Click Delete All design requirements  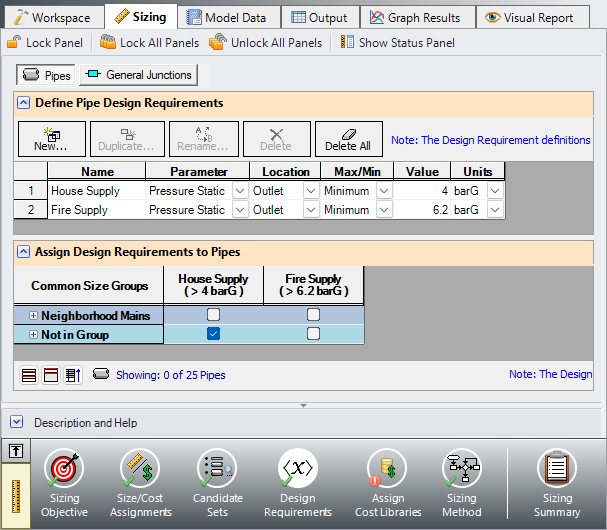349,139
